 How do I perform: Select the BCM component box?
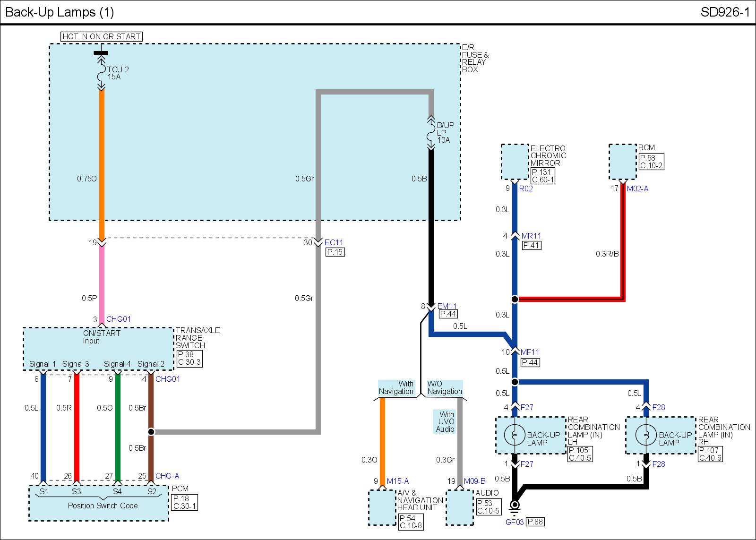[623, 162]
